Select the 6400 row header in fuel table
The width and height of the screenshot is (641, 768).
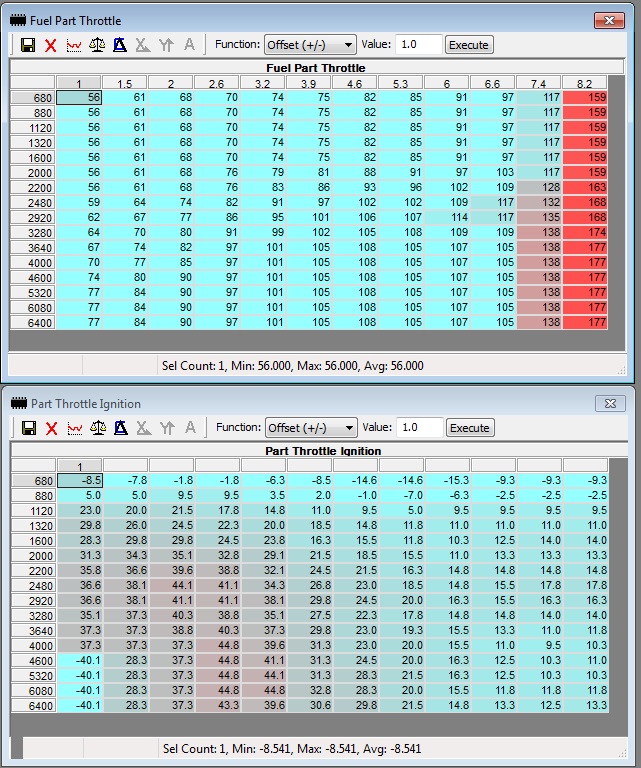tap(33, 323)
